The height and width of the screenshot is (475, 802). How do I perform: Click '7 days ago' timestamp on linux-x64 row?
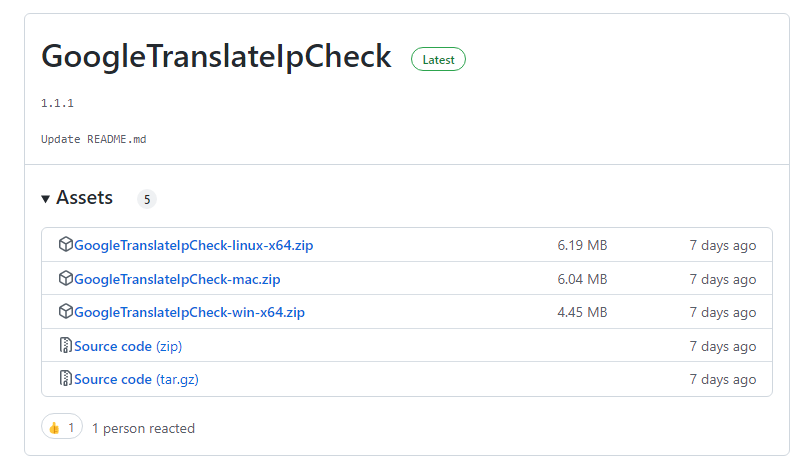pyautogui.click(x=722, y=245)
